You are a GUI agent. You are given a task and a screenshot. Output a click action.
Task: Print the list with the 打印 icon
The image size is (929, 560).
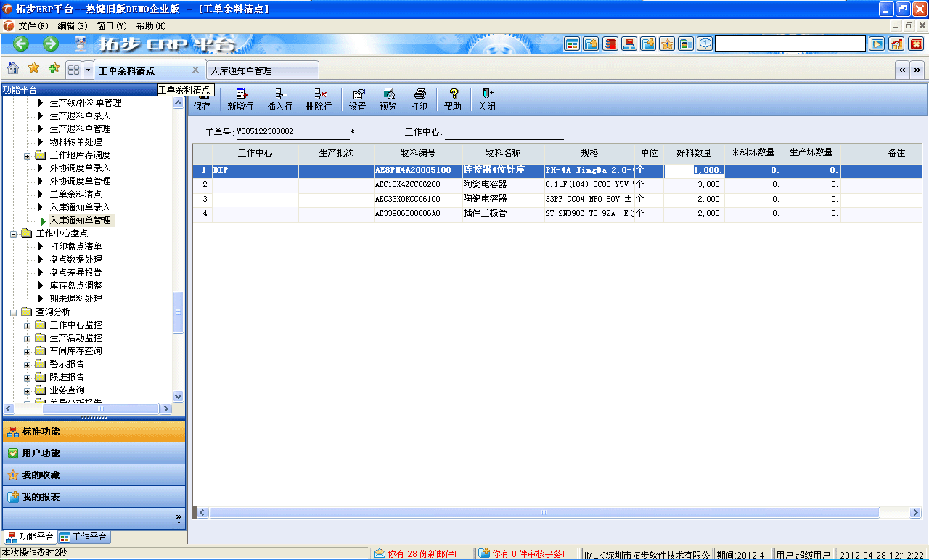tap(419, 99)
